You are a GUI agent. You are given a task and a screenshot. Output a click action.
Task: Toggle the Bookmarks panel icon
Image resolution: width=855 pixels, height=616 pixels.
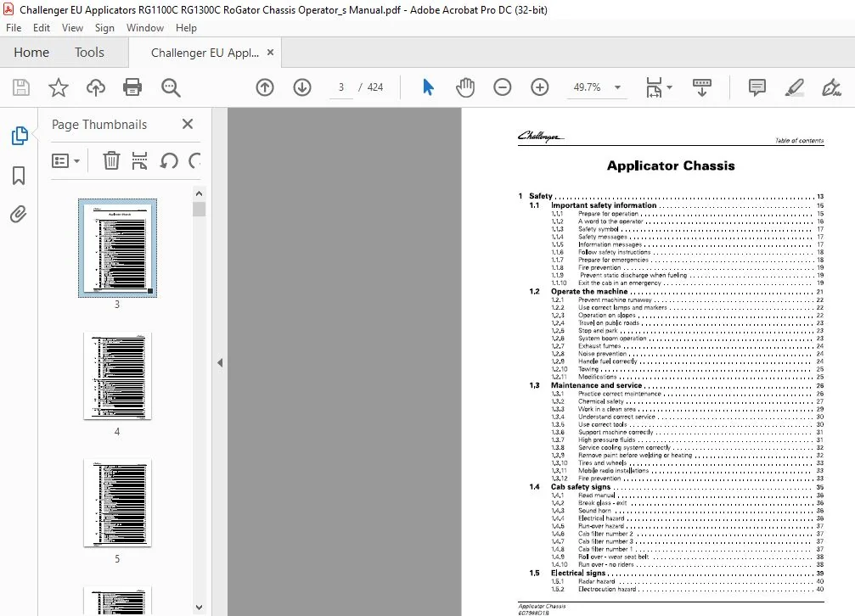tap(19, 176)
